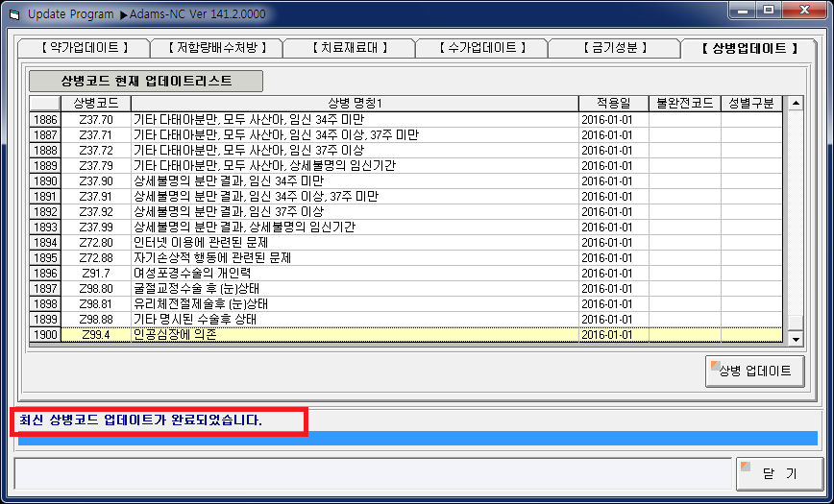Click code cell Z37.71
The width and height of the screenshot is (834, 504).
(x=96, y=135)
